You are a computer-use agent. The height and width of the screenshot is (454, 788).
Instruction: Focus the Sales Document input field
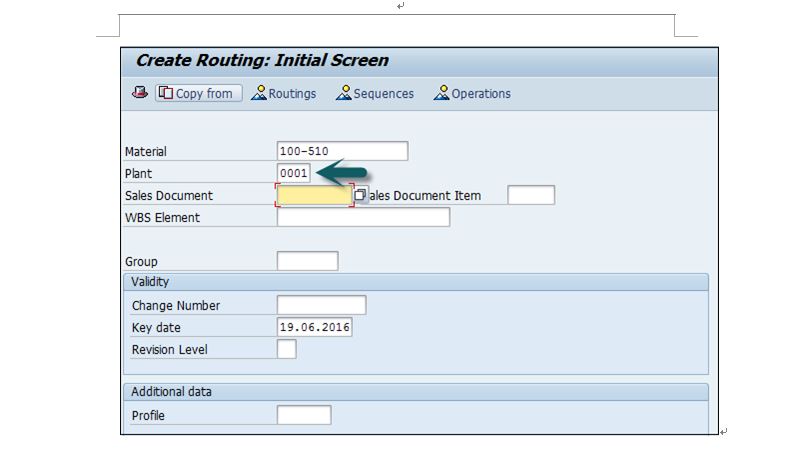point(315,196)
